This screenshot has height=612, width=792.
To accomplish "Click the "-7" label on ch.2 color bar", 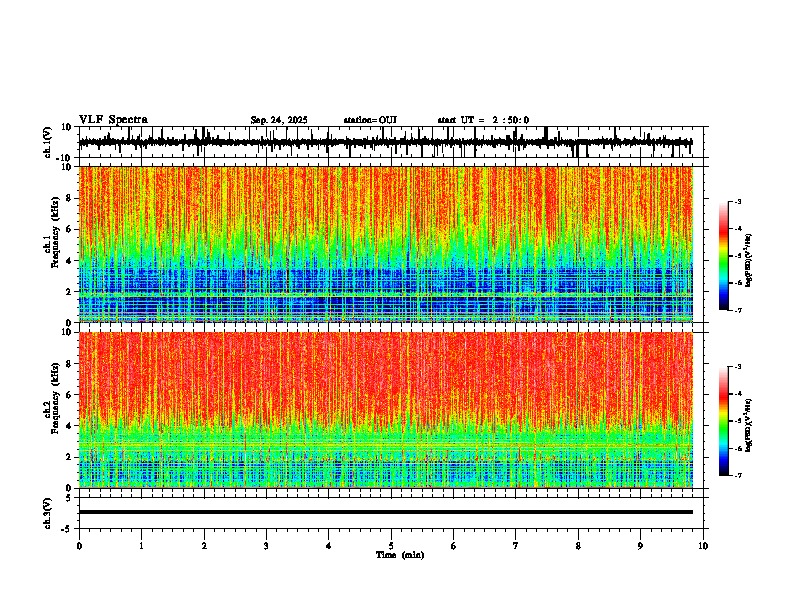I will click(737, 476).
